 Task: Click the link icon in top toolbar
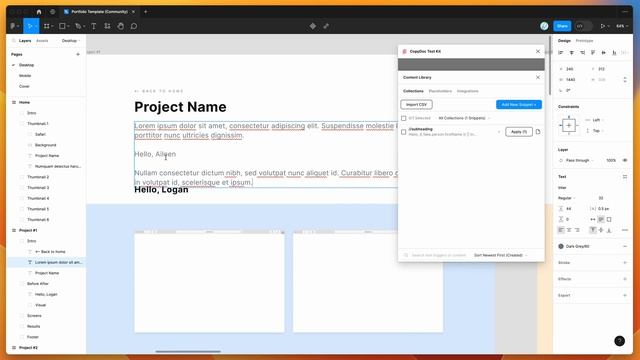(x=326, y=26)
